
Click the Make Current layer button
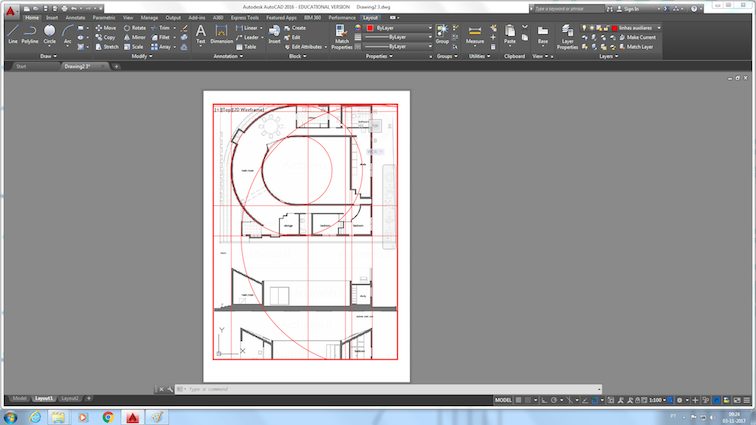637,37
